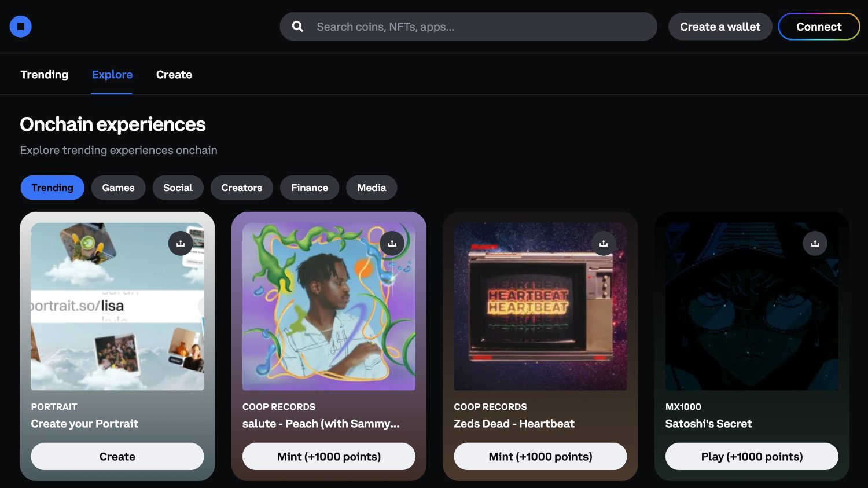
Task: Open the Trending tab
Action: click(x=45, y=75)
